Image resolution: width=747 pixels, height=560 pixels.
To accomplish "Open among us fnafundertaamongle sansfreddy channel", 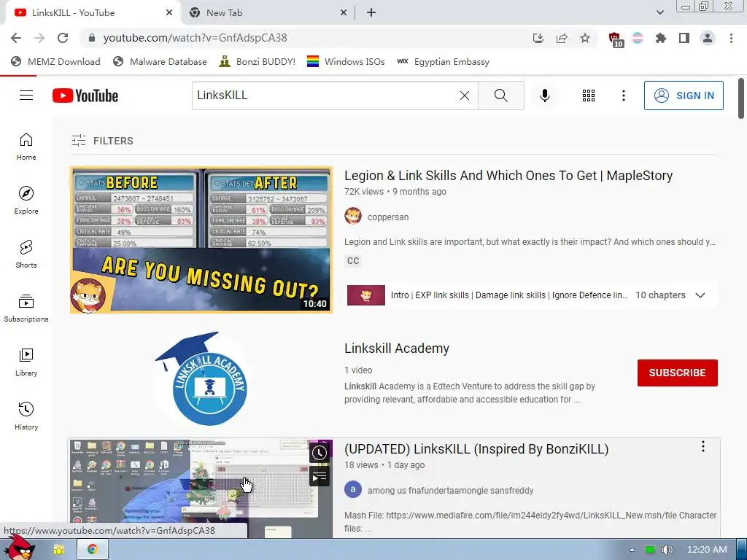I will [x=450, y=491].
